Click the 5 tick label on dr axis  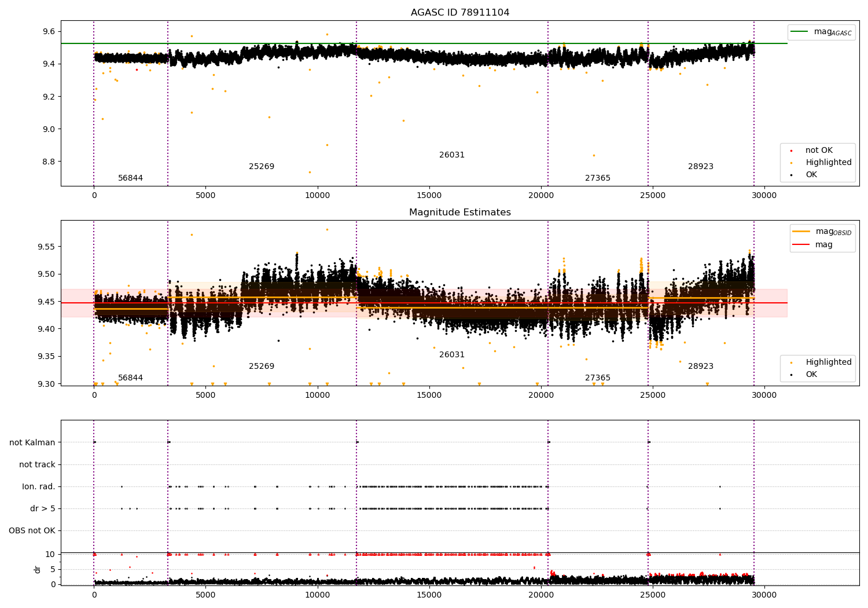53,569
